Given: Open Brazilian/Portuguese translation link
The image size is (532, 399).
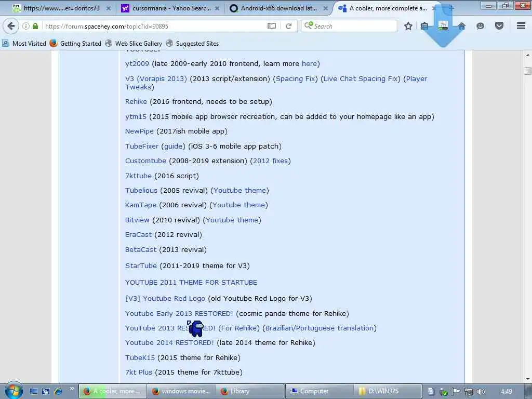Looking at the screenshot, I should 320,328.
